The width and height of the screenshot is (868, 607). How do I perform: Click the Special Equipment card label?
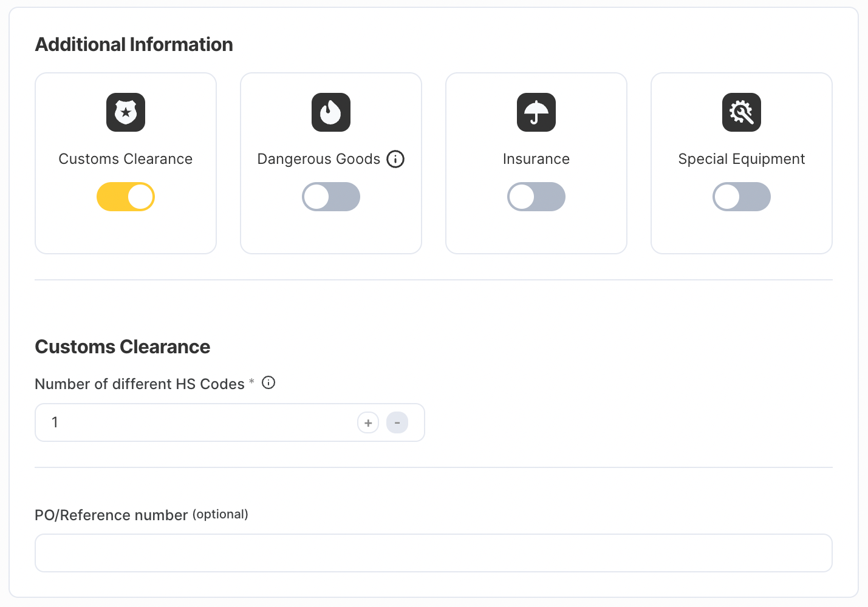742,159
